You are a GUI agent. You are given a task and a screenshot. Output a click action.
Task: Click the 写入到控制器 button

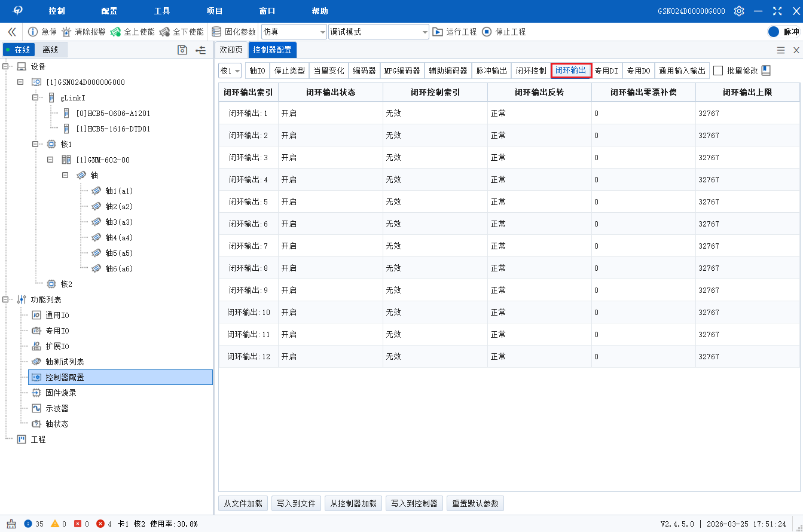click(414, 503)
